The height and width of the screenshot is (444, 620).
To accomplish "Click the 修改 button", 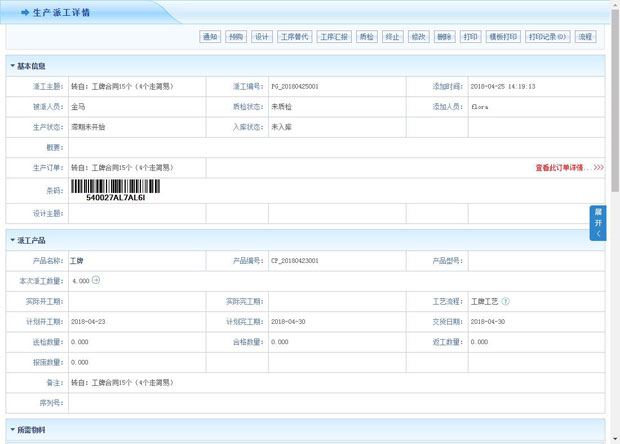I will click(x=419, y=37).
